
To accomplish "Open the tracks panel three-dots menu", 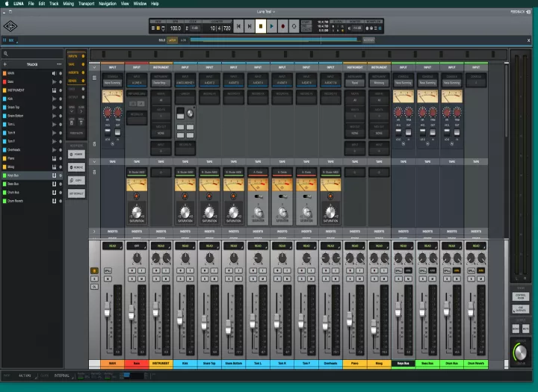I will tap(59, 64).
